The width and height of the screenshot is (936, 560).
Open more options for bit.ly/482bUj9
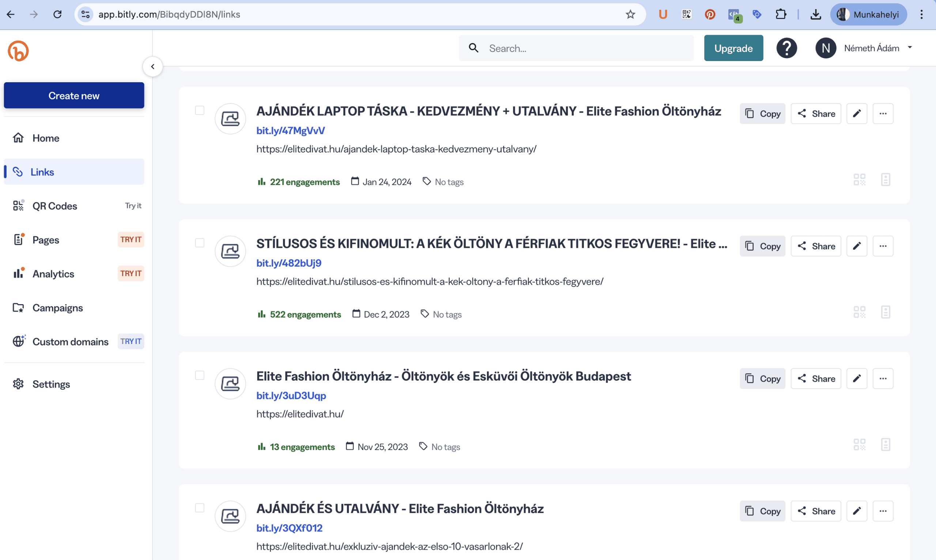[883, 246]
